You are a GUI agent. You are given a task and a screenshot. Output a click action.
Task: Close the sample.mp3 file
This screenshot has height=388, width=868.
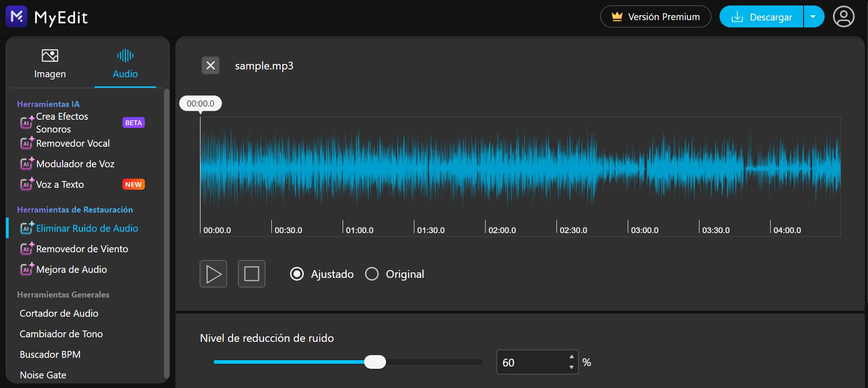(211, 65)
